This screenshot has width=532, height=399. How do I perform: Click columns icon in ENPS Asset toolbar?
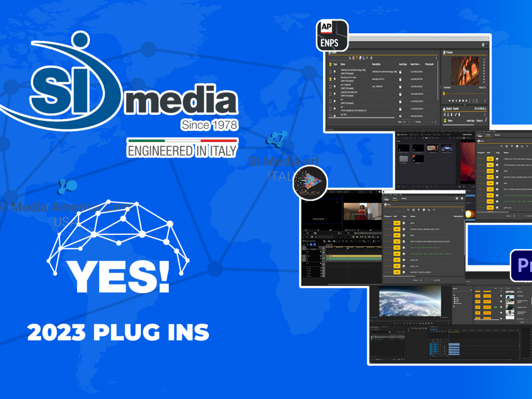tap(353, 58)
